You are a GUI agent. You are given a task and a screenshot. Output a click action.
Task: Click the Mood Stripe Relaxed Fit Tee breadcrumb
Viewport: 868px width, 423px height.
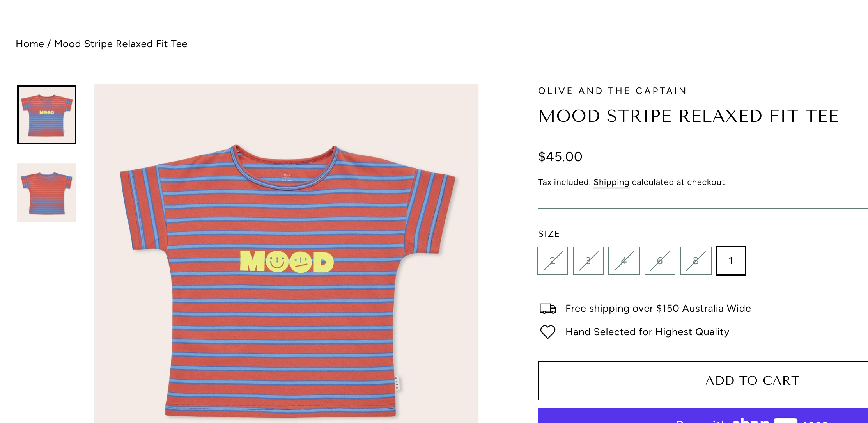[120, 44]
